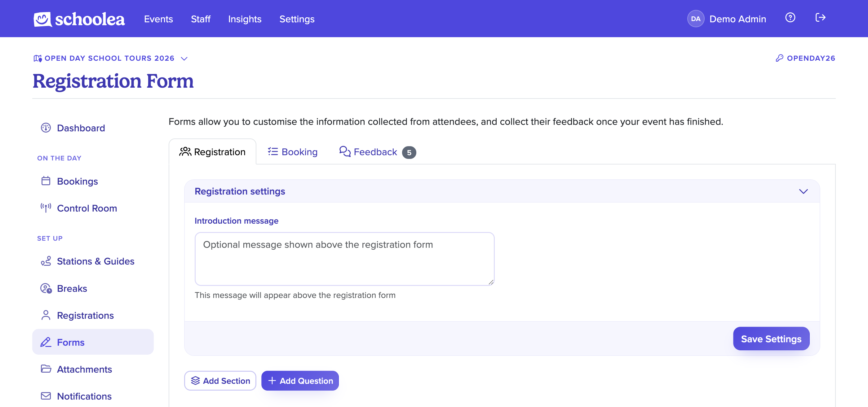
Task: Switch to the Booking tab
Action: tap(292, 152)
